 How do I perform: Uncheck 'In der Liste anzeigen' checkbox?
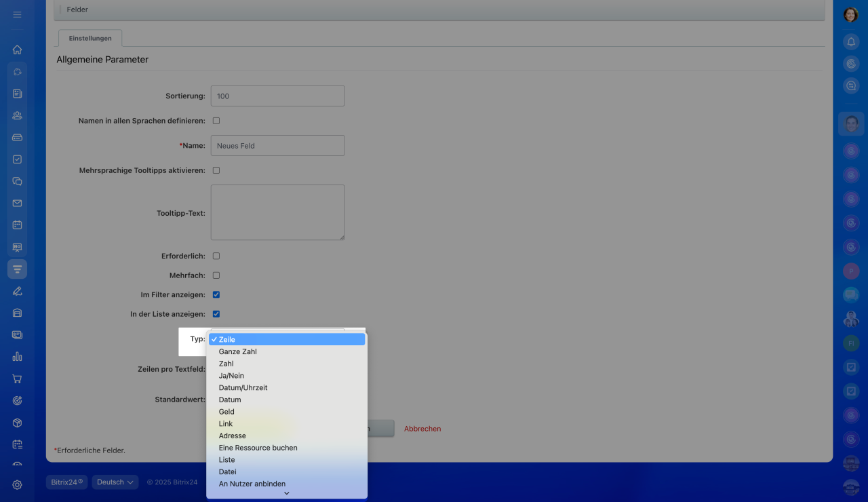coord(216,314)
